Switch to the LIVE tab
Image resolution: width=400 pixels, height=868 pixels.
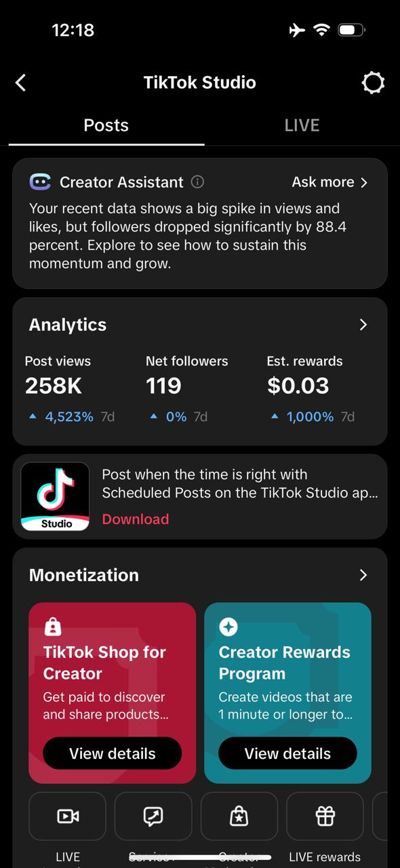point(302,125)
